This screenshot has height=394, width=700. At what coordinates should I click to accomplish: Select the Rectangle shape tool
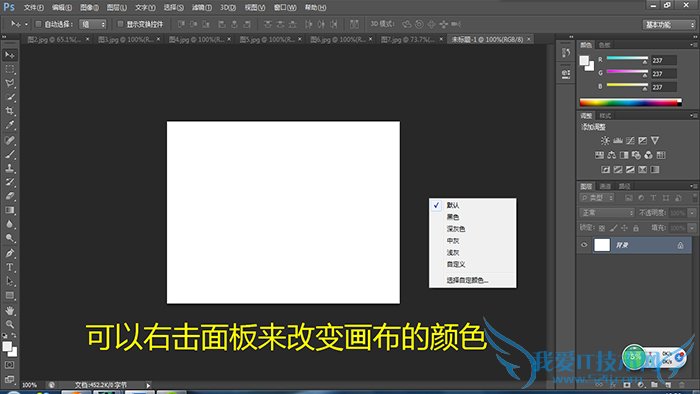pyautogui.click(x=10, y=295)
